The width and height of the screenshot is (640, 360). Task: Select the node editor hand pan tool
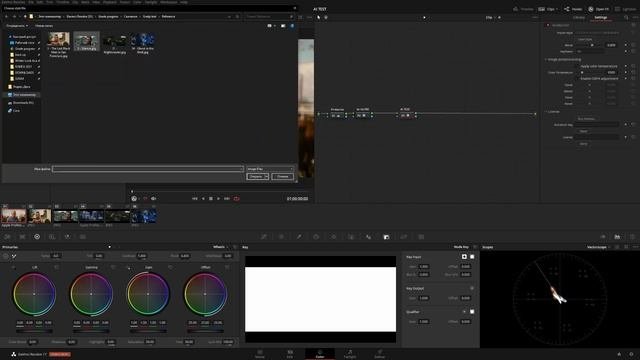[x=326, y=18]
